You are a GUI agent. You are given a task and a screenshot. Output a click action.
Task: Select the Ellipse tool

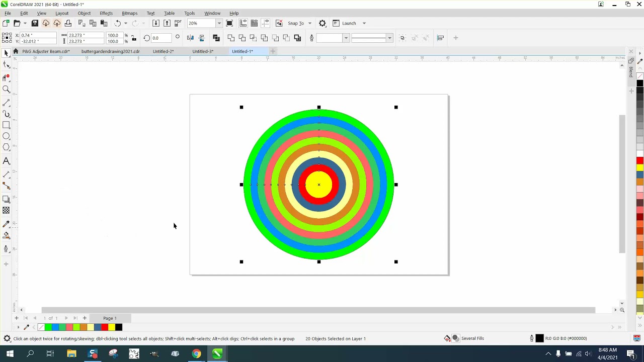click(6, 136)
